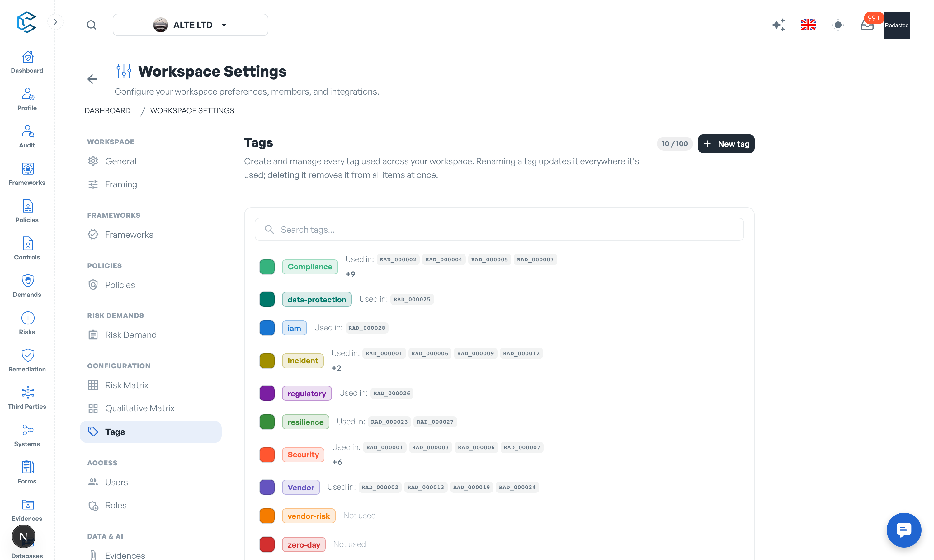Open Frameworks from the left rail
Viewport: 934px width, 560px height.
point(27,174)
